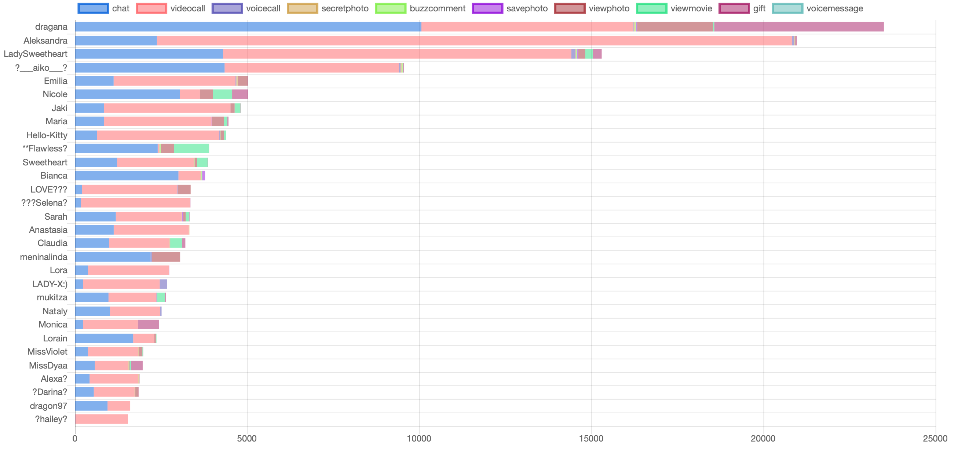This screenshot has width=980, height=465.
Task: Hide the voicemessage dataset via legend
Action: pos(787,8)
